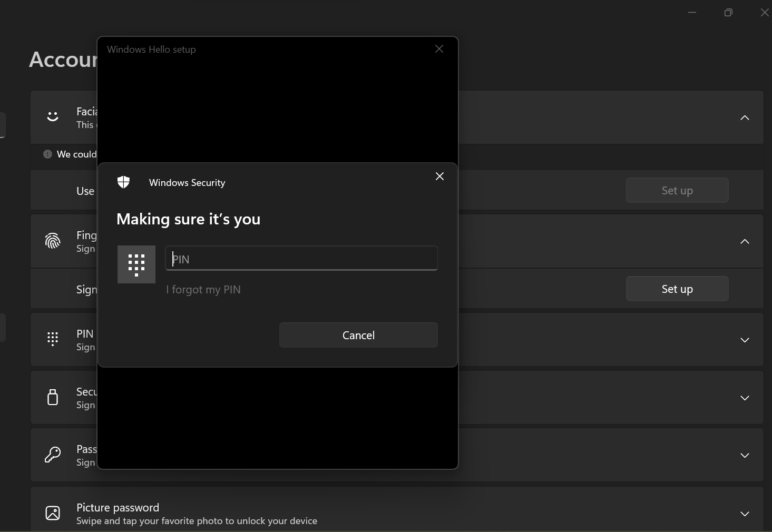
Task: Click 'Swipe and tap your favorite photo' description
Action: point(197,521)
